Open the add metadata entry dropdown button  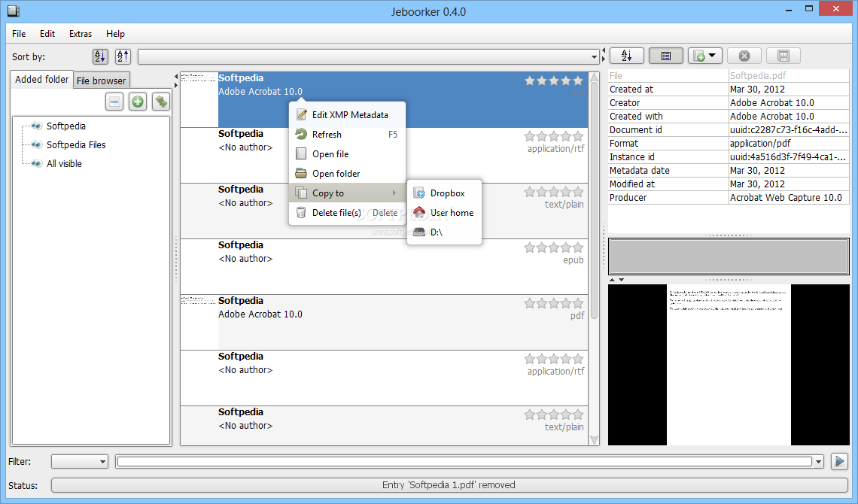point(704,56)
